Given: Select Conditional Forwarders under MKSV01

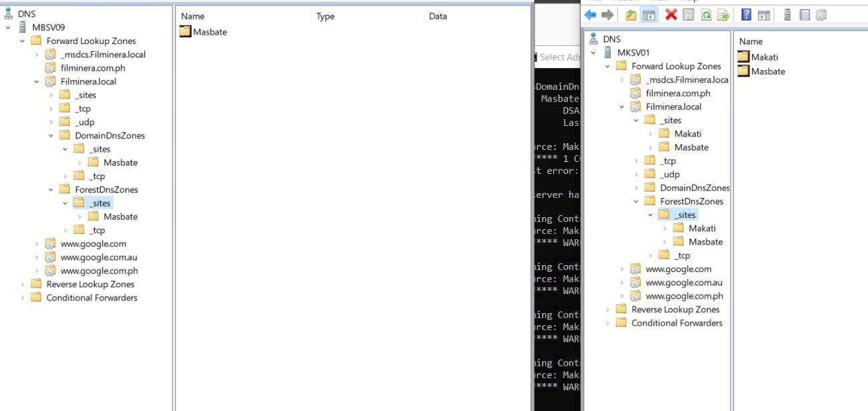Looking at the screenshot, I should click(677, 323).
